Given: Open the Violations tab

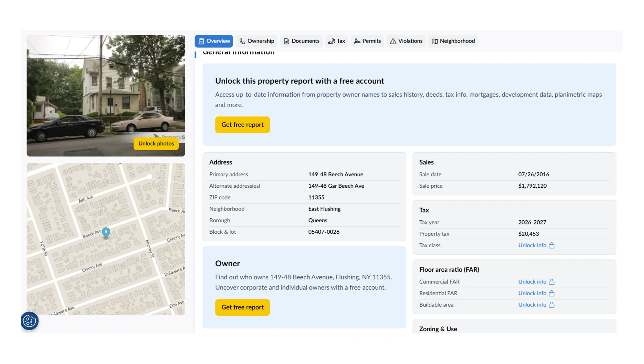Looking at the screenshot, I should (x=406, y=41).
